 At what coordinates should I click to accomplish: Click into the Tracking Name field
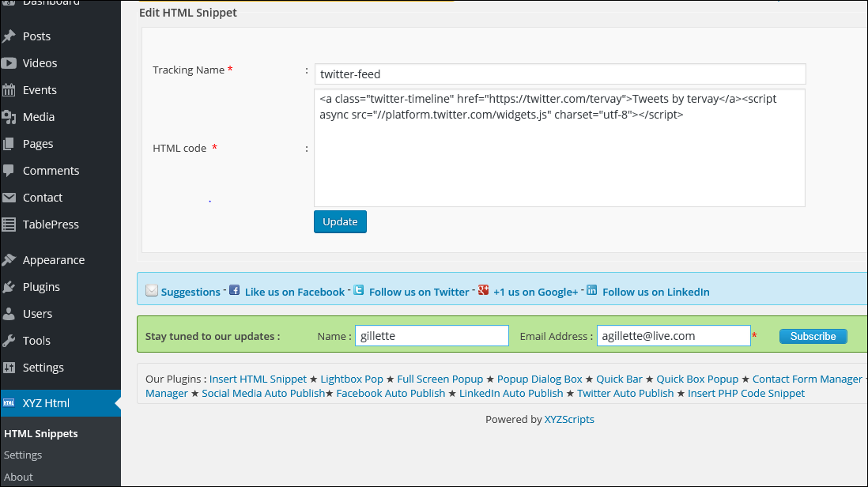pos(559,74)
